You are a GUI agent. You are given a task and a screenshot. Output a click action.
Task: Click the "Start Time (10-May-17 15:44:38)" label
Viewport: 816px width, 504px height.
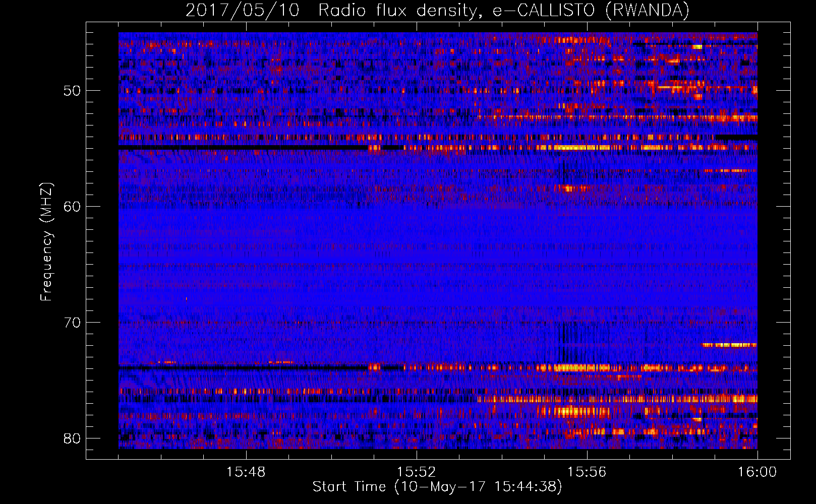(x=437, y=487)
